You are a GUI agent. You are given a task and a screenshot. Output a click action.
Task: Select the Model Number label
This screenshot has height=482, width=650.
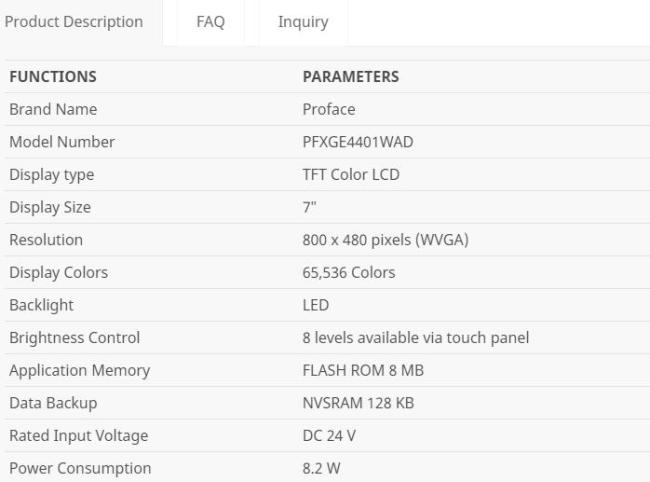(x=62, y=142)
